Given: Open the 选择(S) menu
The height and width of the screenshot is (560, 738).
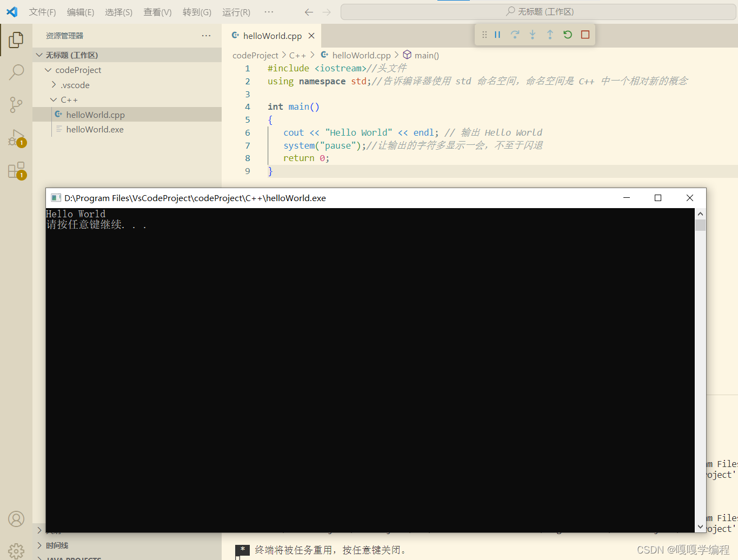Looking at the screenshot, I should 118,12.
